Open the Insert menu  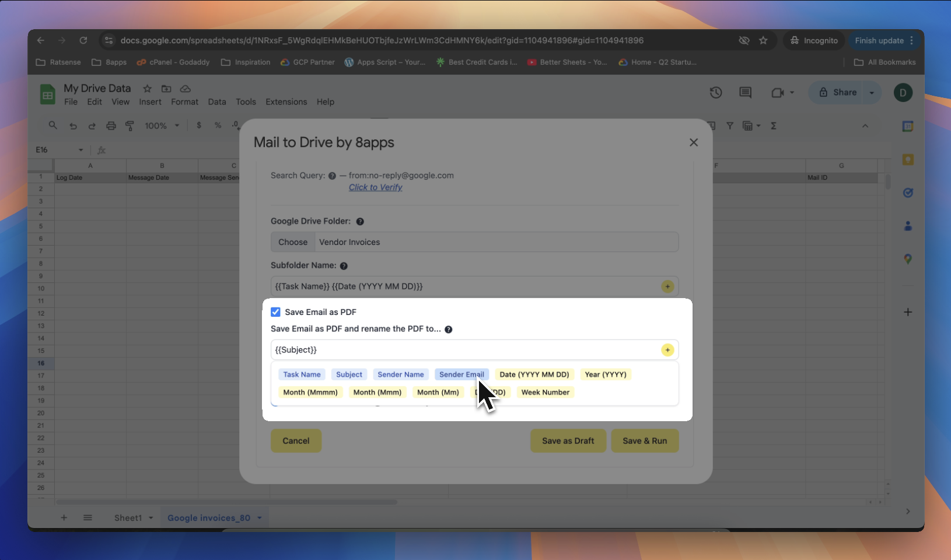tap(150, 101)
